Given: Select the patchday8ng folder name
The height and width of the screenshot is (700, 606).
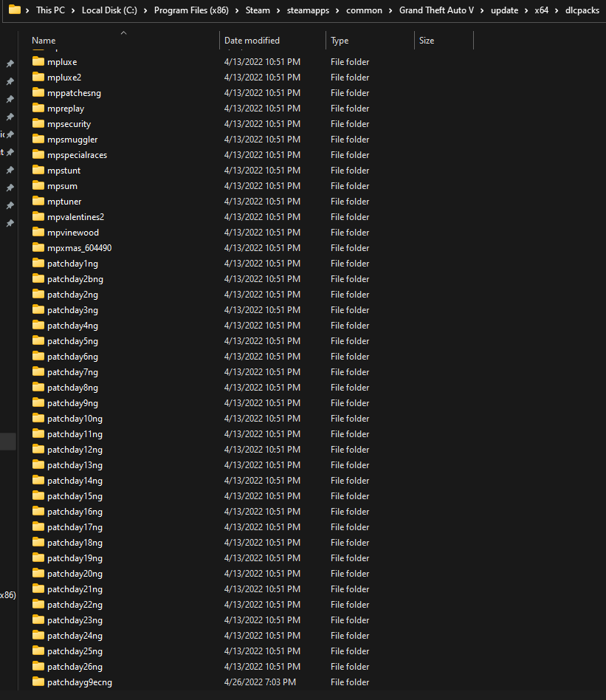Looking at the screenshot, I should coord(73,388).
